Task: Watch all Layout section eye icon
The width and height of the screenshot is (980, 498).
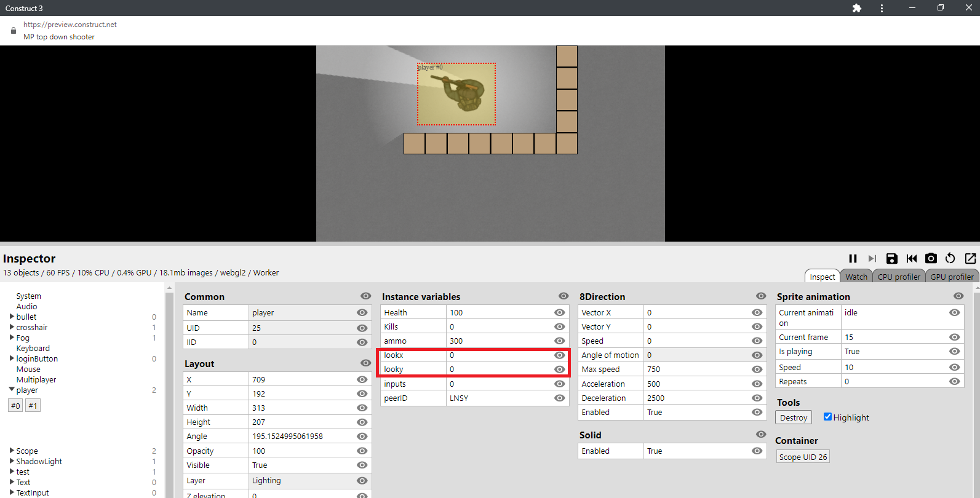Action: pyautogui.click(x=365, y=363)
